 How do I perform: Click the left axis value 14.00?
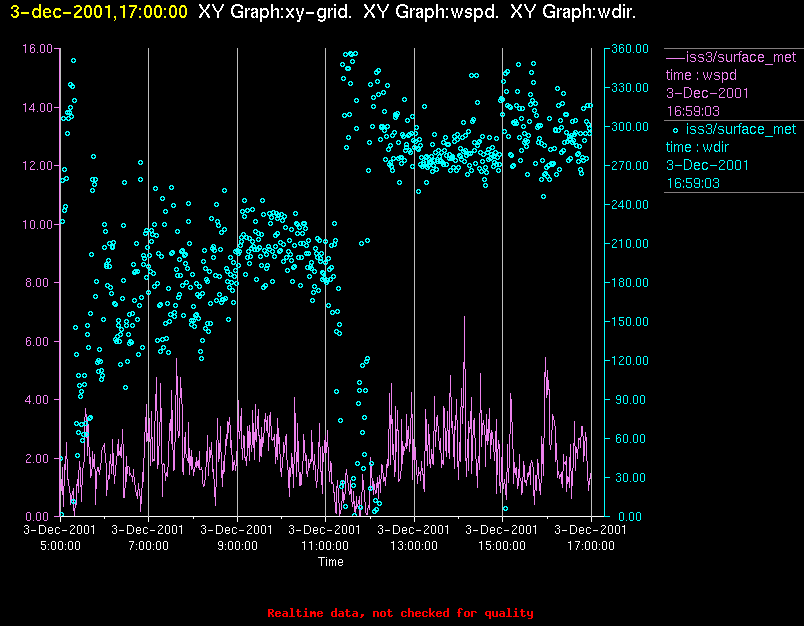(x=37, y=108)
